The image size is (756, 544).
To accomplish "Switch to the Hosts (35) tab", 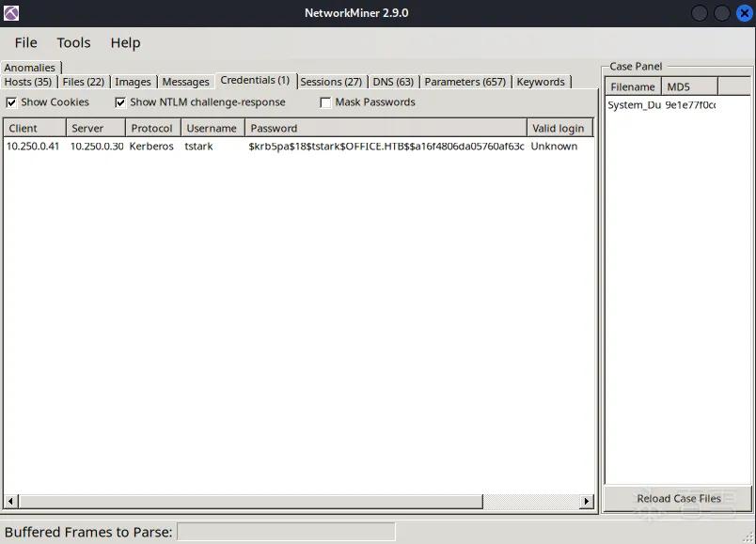I will coord(28,82).
